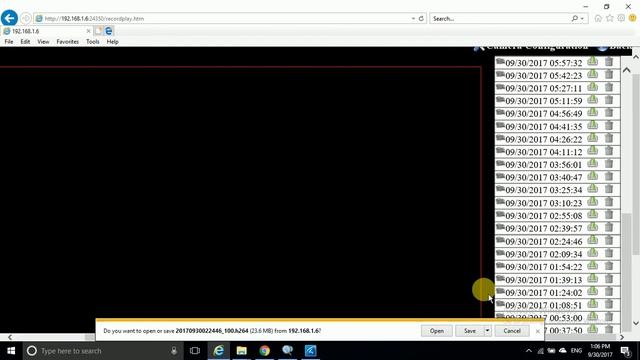640x360 pixels.
Task: Launch Google Chrome from taskbar
Action: [264, 351]
